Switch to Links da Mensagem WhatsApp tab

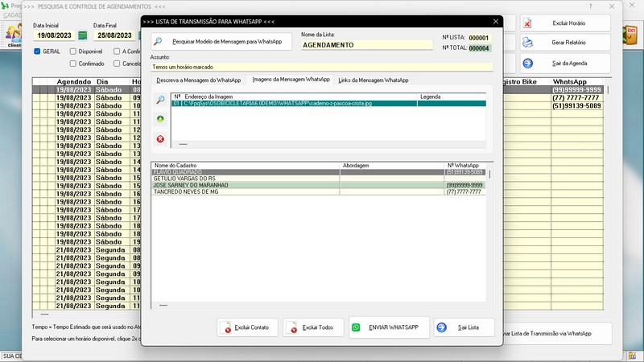pos(373,80)
